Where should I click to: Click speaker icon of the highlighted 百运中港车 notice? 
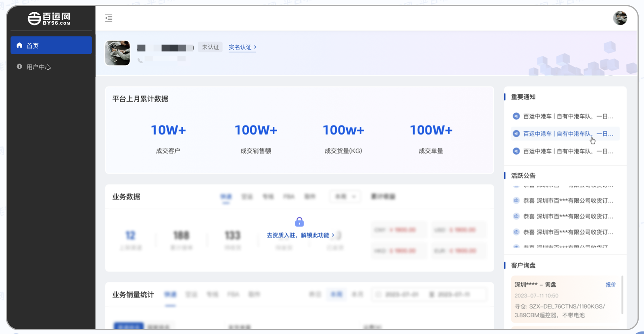pos(516,134)
